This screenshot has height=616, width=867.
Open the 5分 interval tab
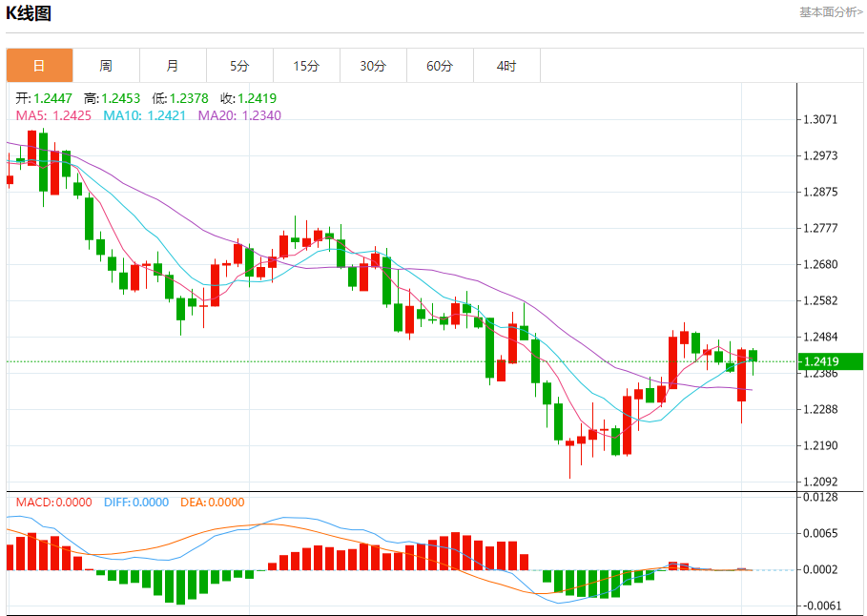coord(240,66)
